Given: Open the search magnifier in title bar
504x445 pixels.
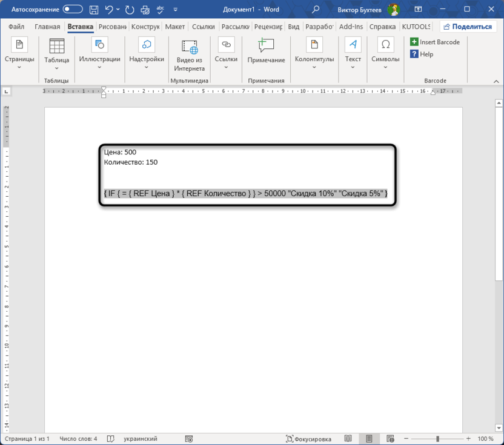Looking at the screenshot, I should click(x=316, y=10).
